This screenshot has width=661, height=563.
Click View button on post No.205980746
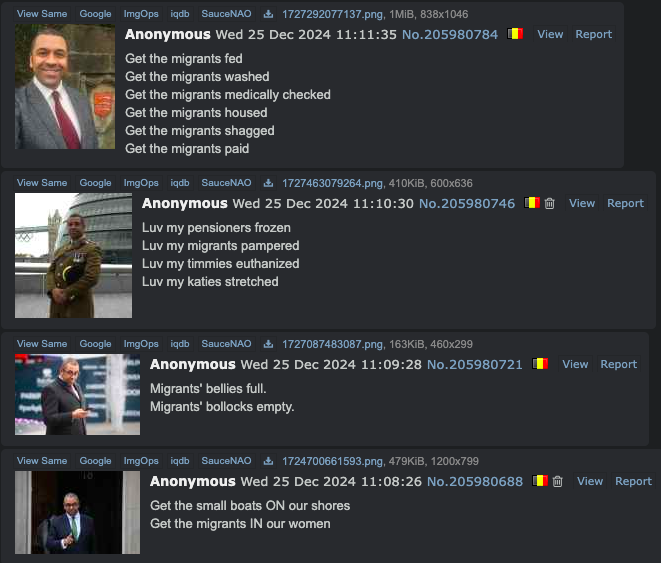point(582,203)
